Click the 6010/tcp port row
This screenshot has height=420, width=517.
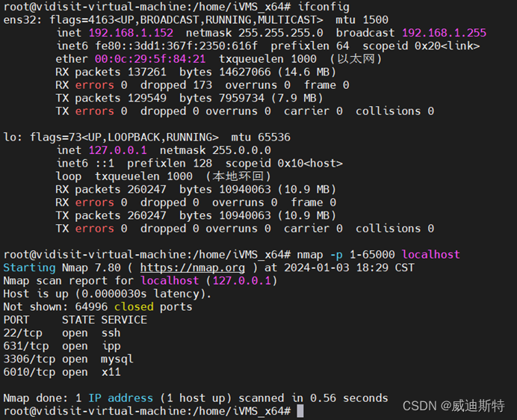(x=62, y=372)
